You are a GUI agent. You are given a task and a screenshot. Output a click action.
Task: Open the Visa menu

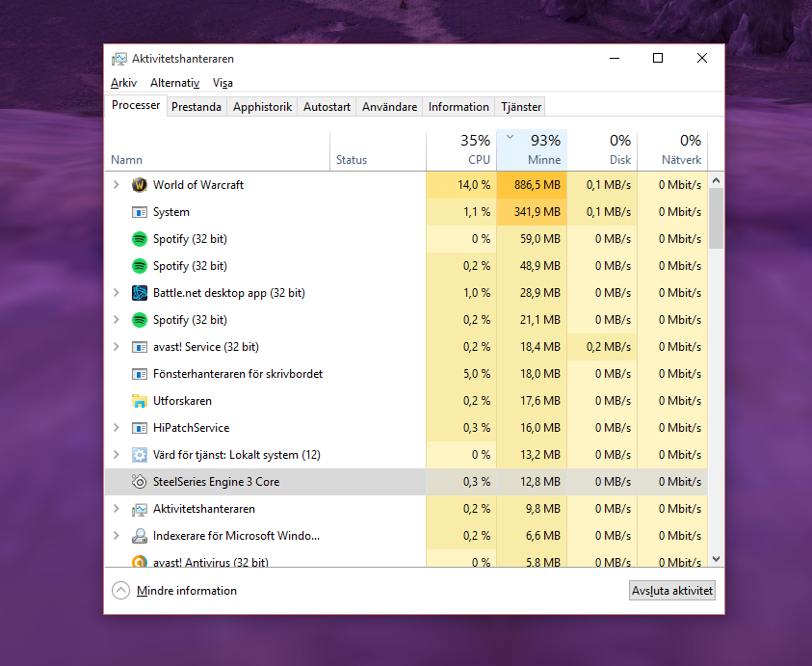click(x=223, y=83)
